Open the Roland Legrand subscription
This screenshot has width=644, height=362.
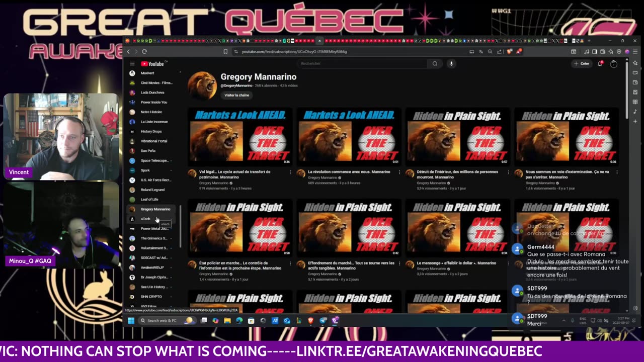pos(151,190)
